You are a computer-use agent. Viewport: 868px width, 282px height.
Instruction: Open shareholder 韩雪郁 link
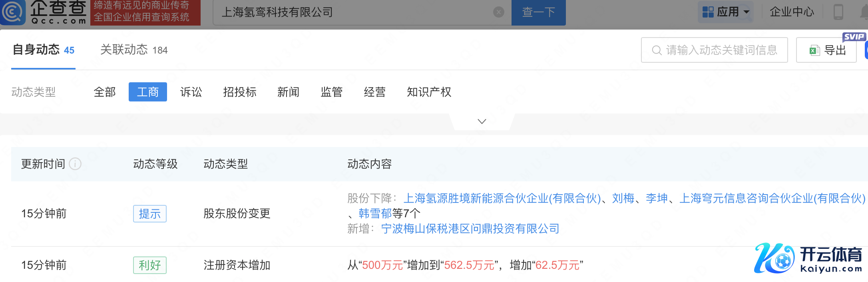375,214
